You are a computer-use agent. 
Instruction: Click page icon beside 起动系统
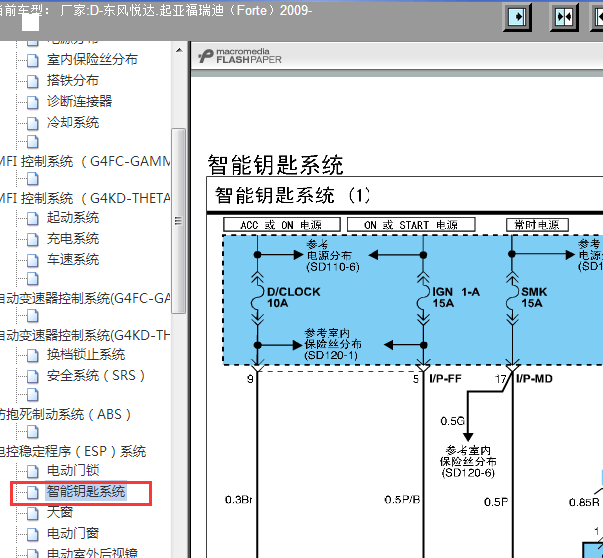click(33, 218)
